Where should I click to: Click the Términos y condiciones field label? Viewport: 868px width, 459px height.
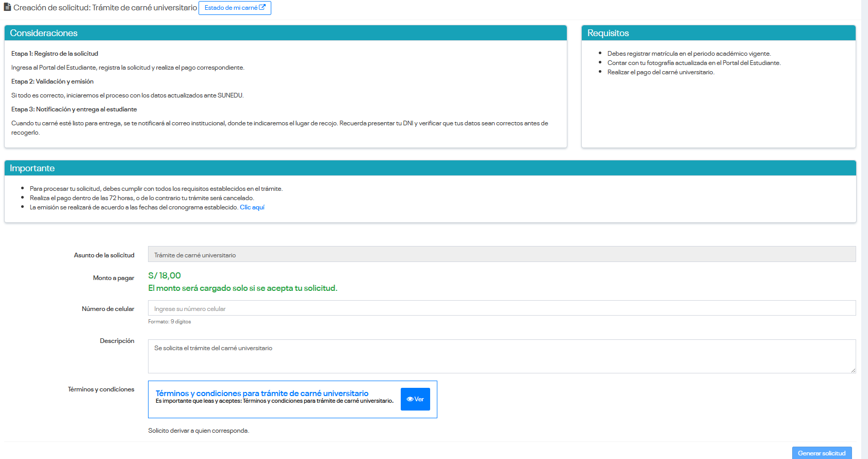pos(101,389)
